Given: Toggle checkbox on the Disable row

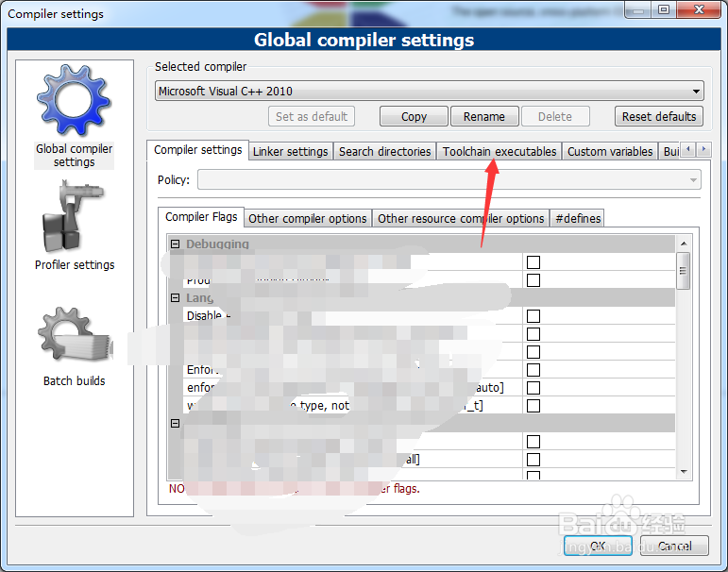Looking at the screenshot, I should (x=533, y=316).
